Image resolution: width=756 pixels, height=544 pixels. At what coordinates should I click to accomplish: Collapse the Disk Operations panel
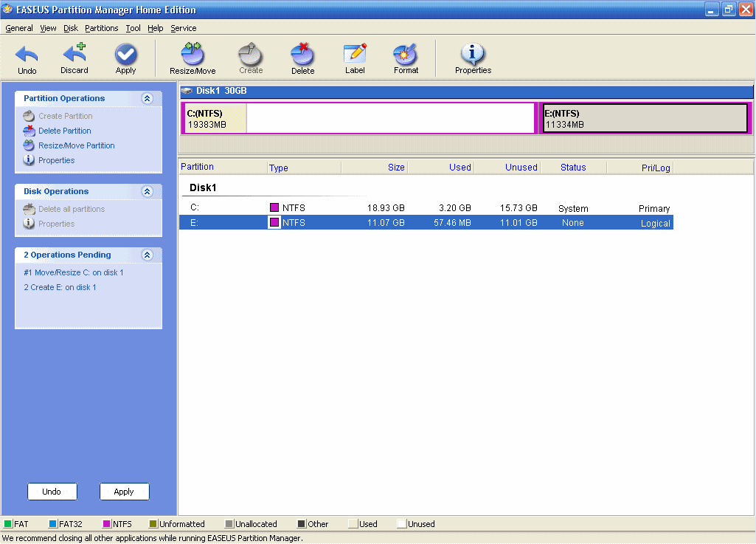click(x=148, y=192)
